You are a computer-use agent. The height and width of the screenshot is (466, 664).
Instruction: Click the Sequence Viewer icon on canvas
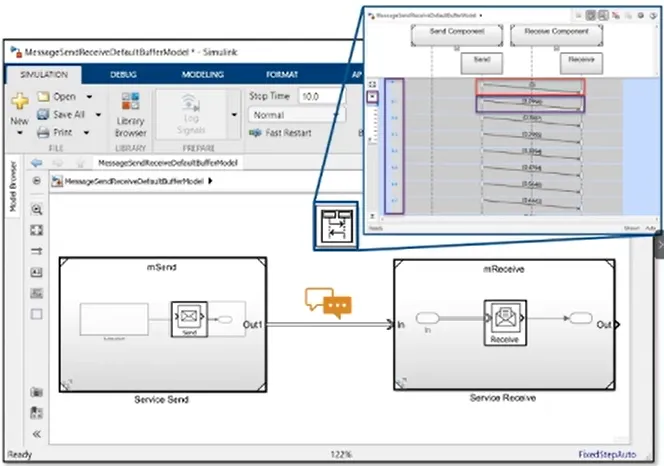(337, 226)
